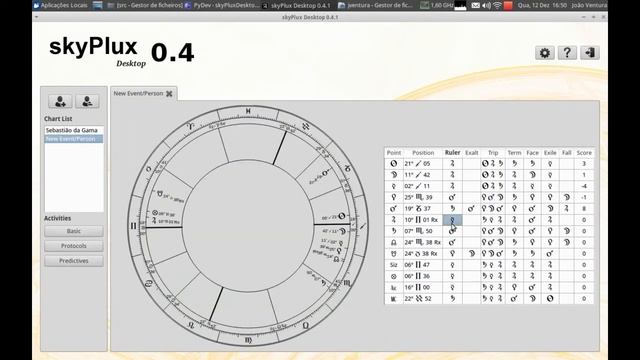The width and height of the screenshot is (640, 360).
Task: Open the help question mark button
Action: pos(567,53)
